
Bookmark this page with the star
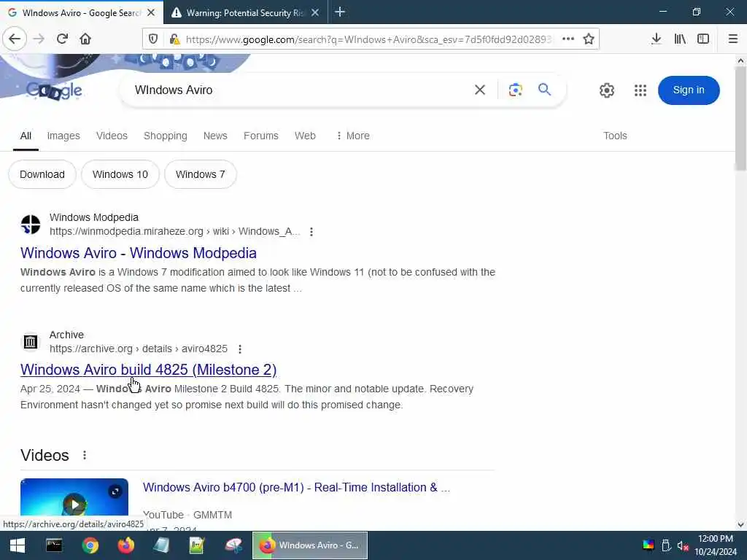coord(589,39)
